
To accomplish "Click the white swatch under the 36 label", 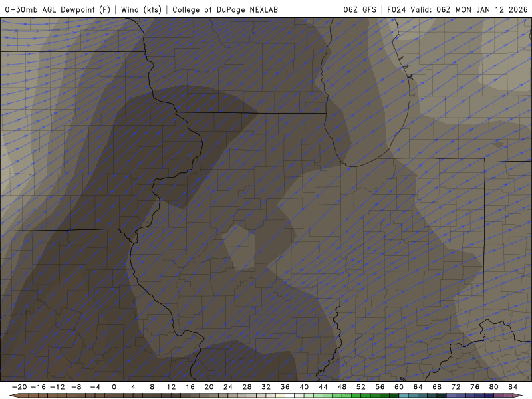I will coord(290,396).
